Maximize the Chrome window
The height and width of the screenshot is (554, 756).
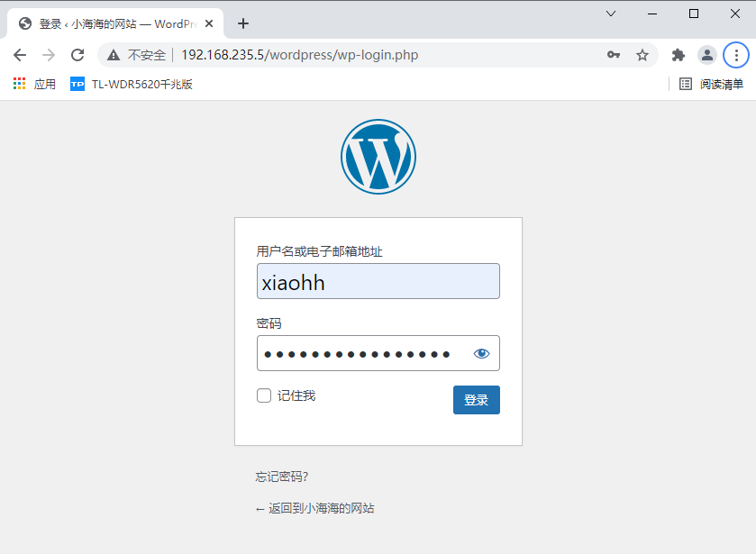pyautogui.click(x=694, y=14)
